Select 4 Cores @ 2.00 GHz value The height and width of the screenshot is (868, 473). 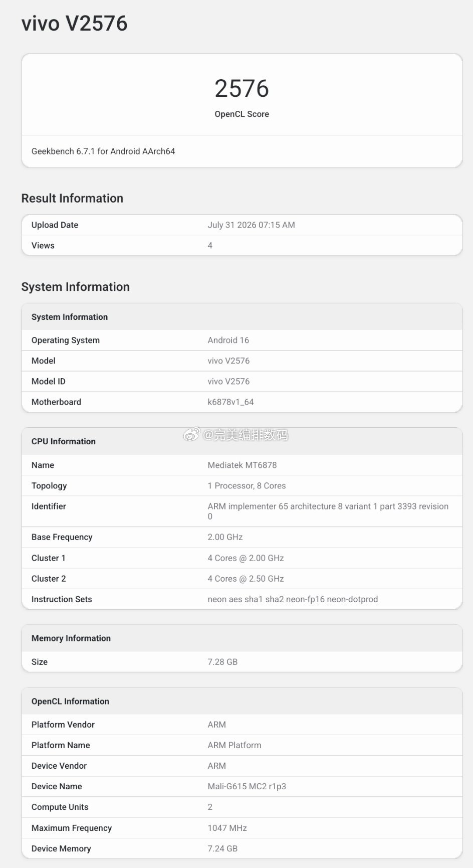pos(246,558)
